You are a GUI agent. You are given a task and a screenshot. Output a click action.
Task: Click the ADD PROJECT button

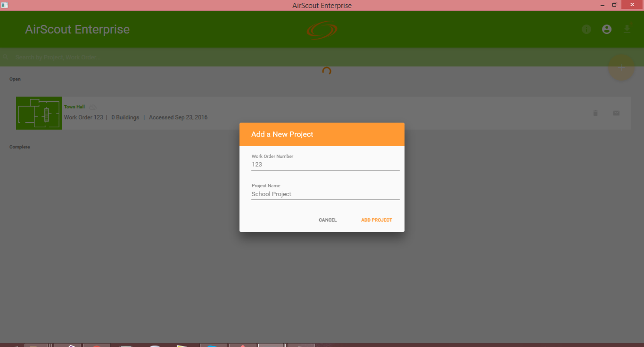point(376,220)
